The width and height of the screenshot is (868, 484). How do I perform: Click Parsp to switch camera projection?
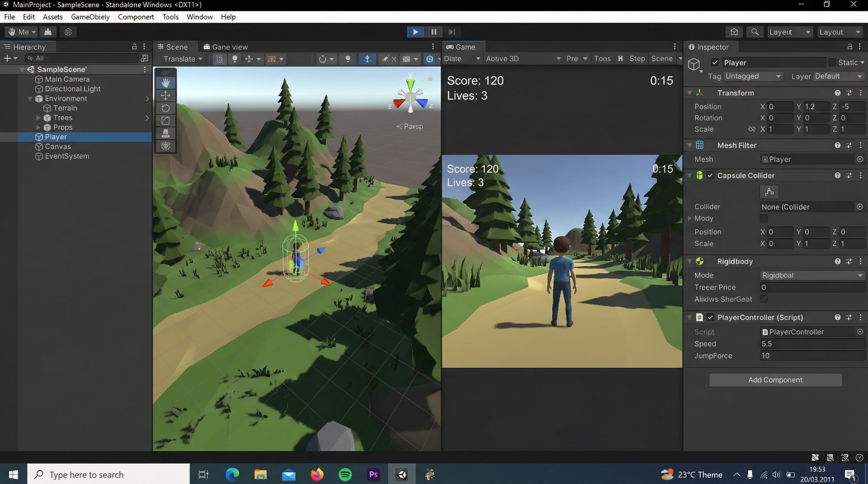pos(409,126)
